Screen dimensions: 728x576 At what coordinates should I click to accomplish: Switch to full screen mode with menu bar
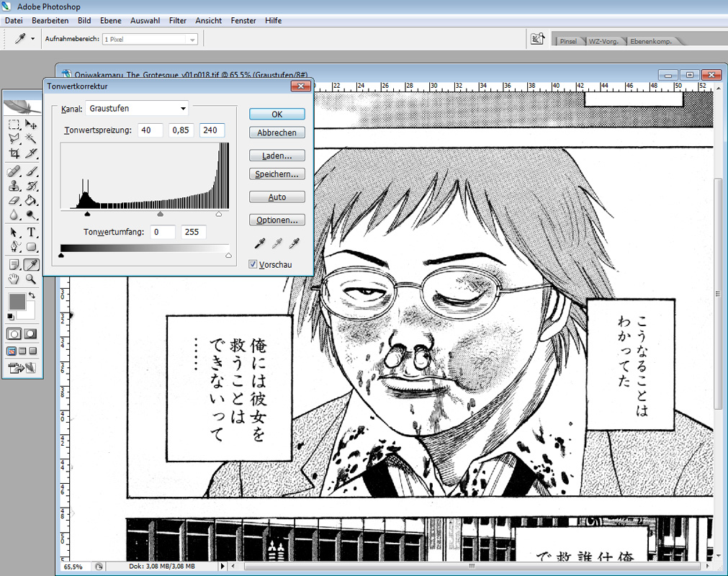pyautogui.click(x=22, y=351)
